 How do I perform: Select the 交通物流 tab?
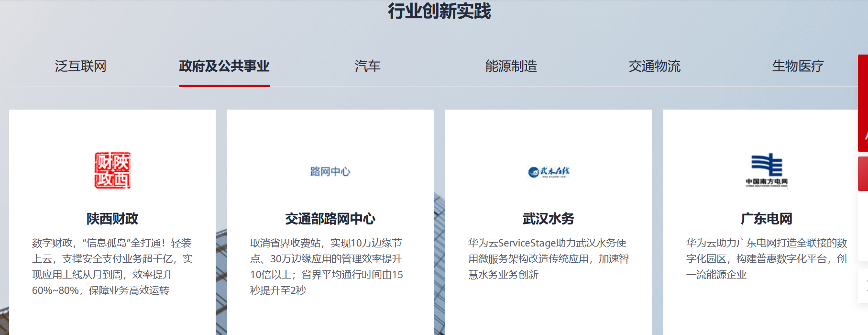coord(655,66)
